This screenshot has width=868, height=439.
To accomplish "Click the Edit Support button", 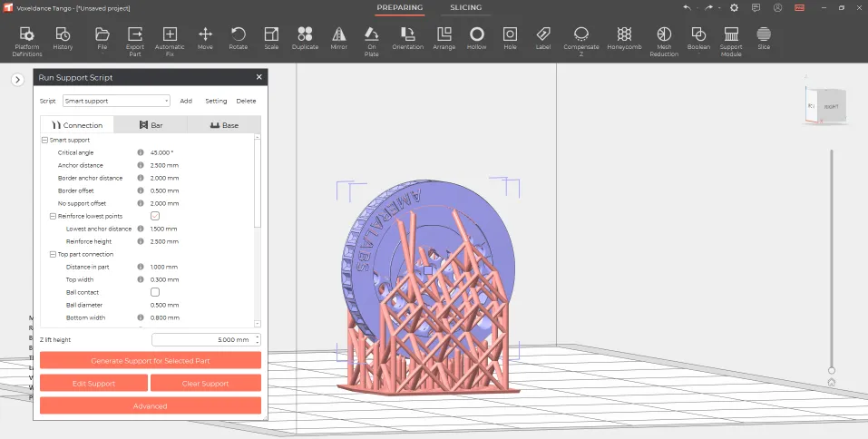I will tap(93, 383).
